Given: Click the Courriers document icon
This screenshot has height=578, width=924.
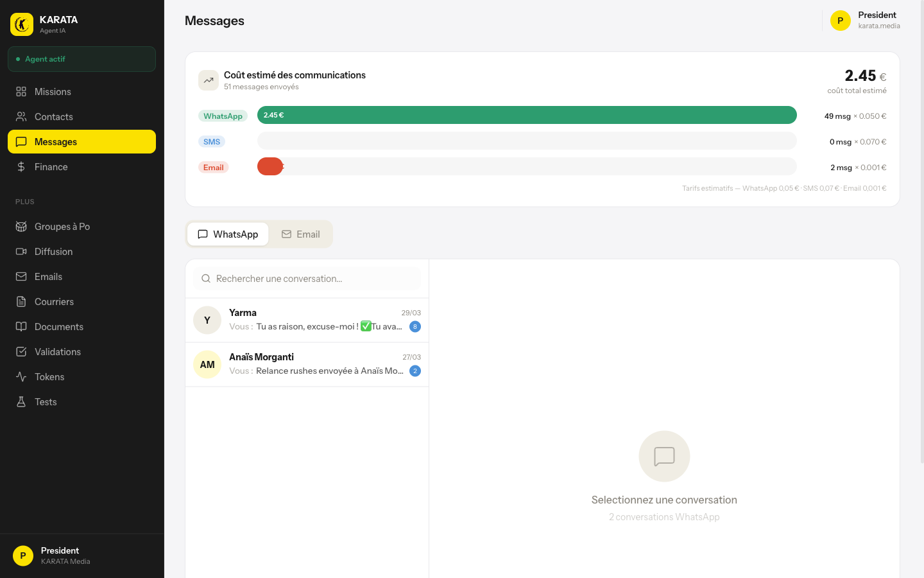Looking at the screenshot, I should click(21, 302).
